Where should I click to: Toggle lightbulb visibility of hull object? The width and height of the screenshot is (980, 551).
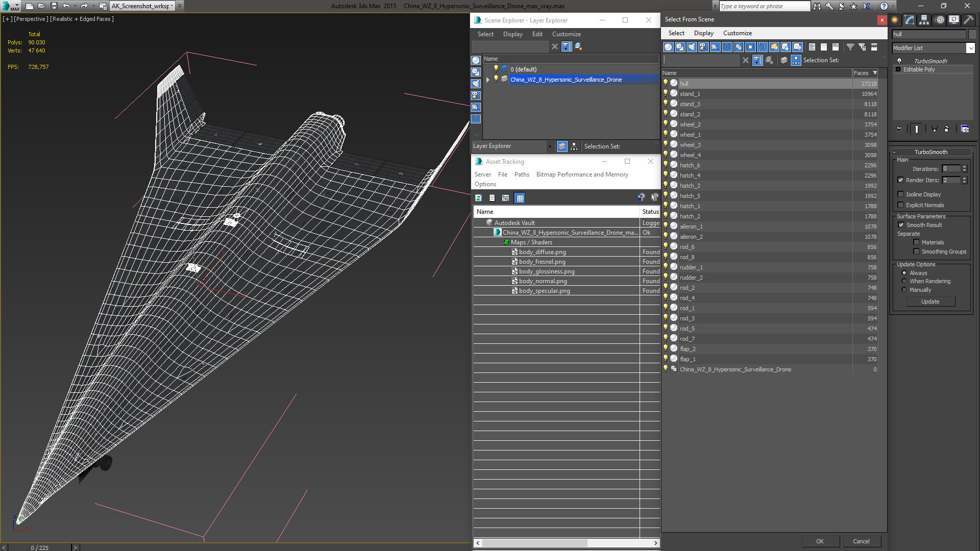[x=665, y=83]
